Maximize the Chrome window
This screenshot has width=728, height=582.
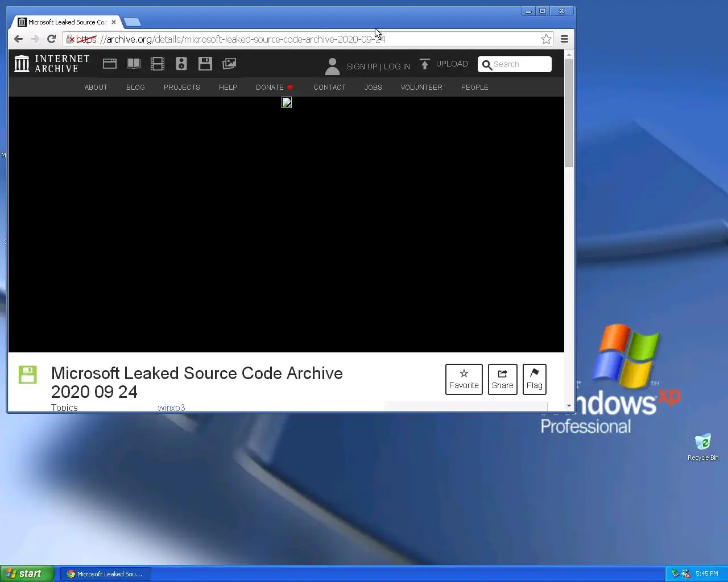(x=543, y=11)
